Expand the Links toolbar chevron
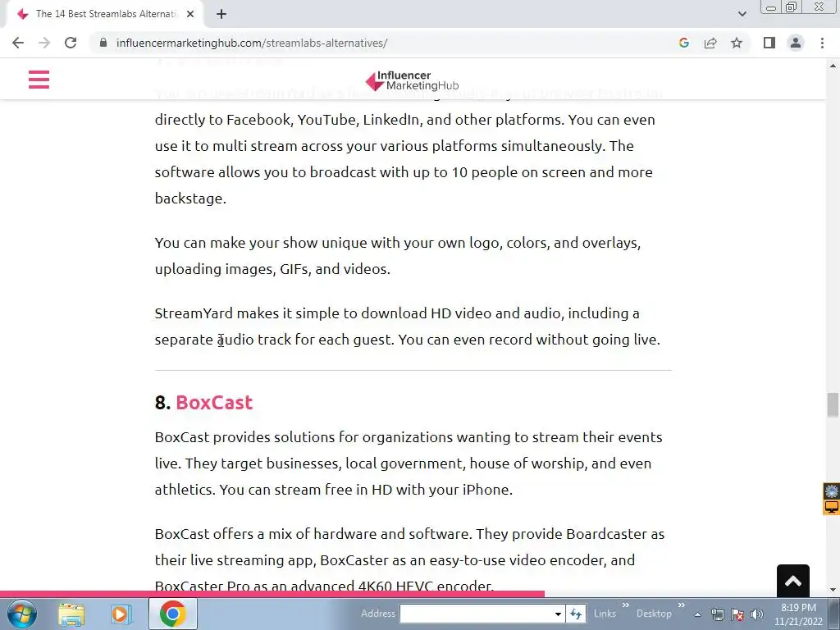The height and width of the screenshot is (630, 840). point(625,605)
